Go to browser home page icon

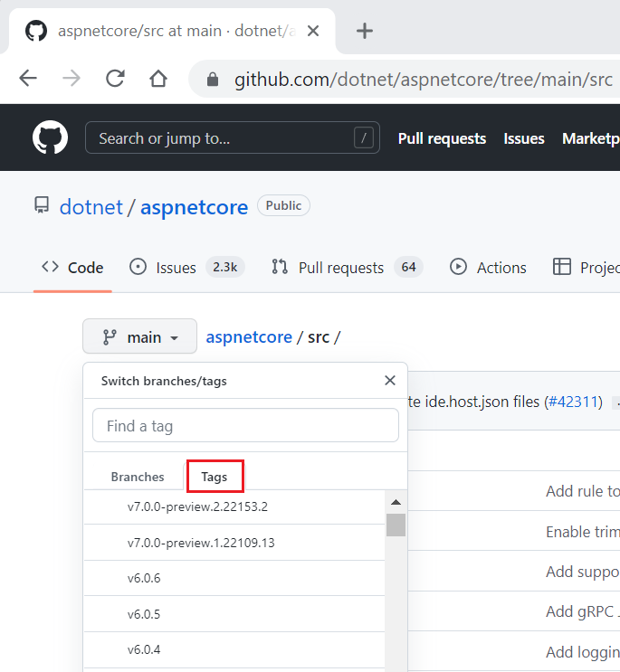click(x=158, y=79)
